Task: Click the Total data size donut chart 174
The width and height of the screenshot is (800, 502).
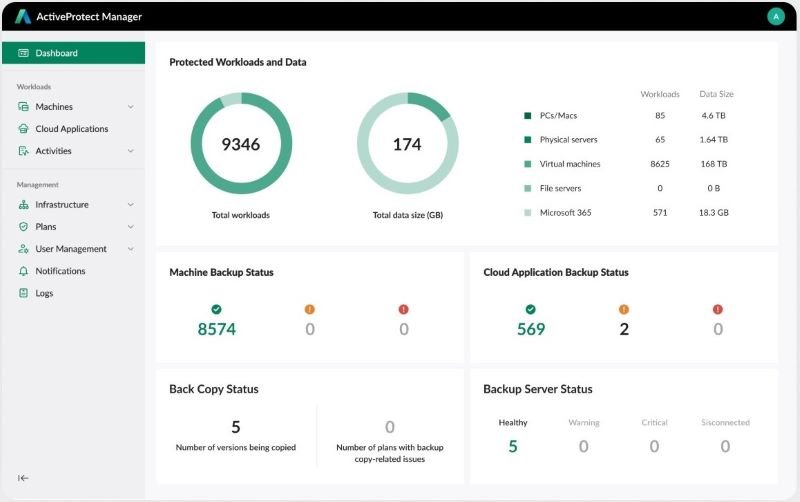Action: click(x=408, y=143)
